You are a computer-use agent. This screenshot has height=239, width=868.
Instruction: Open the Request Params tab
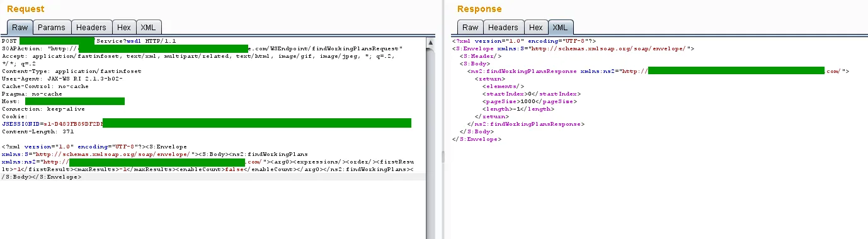(x=52, y=28)
